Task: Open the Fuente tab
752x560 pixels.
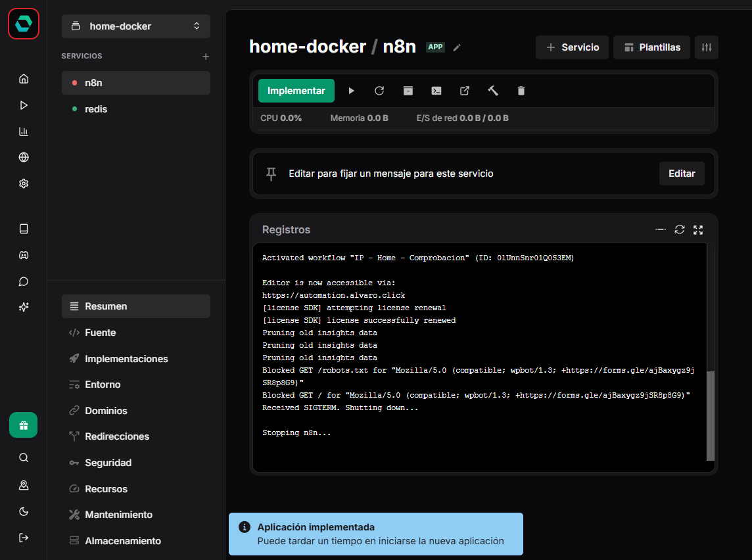Action: click(135, 333)
